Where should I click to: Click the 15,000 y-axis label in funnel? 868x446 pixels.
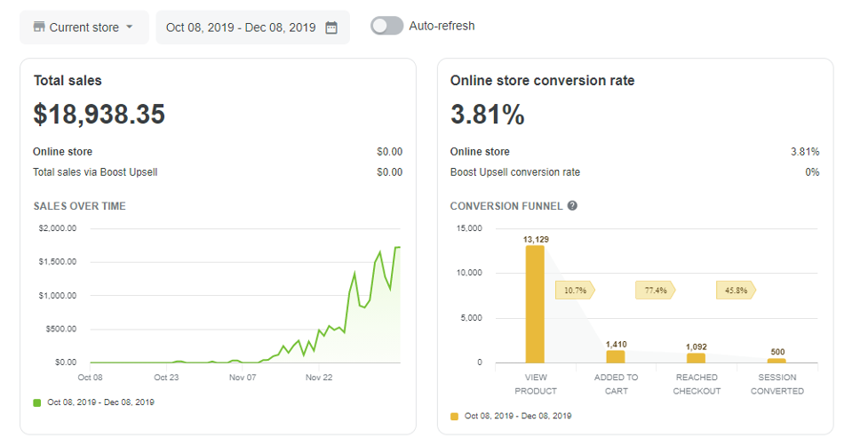pyautogui.click(x=469, y=228)
